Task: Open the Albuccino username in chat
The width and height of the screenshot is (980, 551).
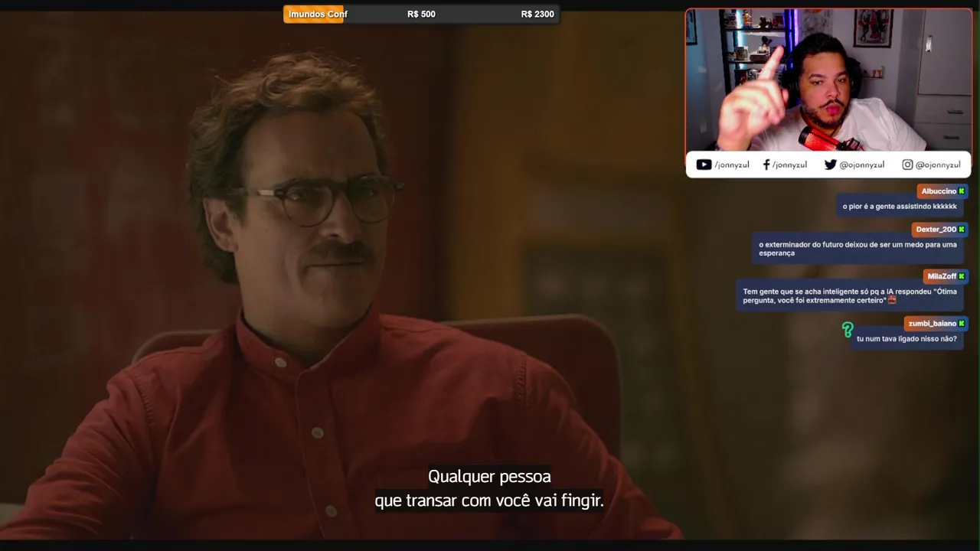Action: 939,191
